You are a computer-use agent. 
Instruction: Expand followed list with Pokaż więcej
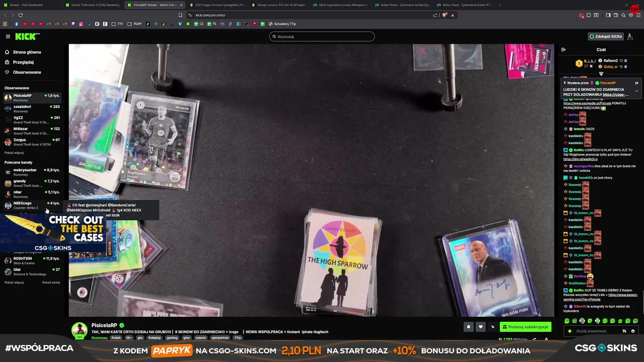pyautogui.click(x=14, y=153)
